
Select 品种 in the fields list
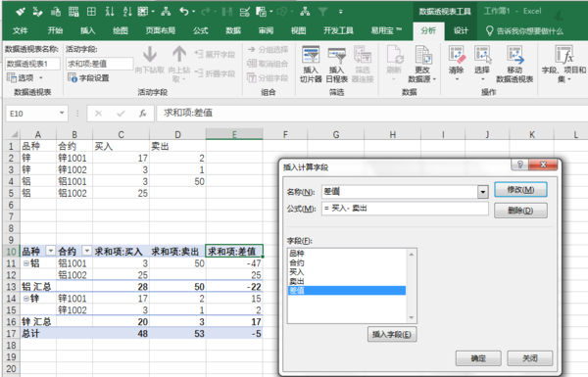(x=347, y=254)
